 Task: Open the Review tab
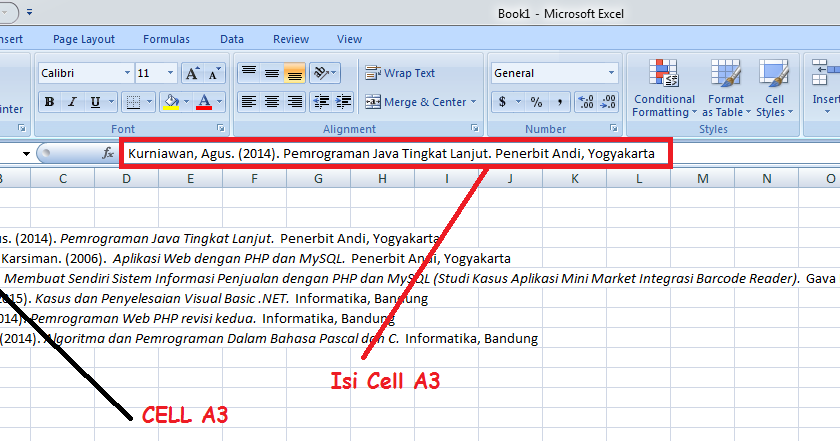click(291, 39)
